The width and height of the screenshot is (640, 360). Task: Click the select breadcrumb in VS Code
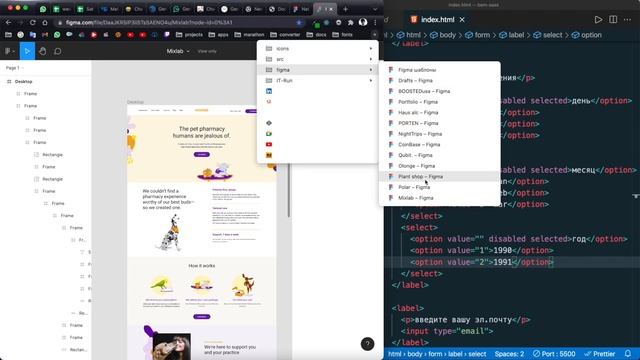(548, 35)
